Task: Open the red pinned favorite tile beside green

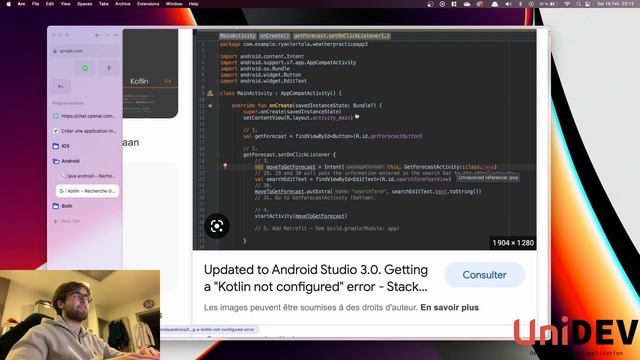Action: click(x=109, y=68)
